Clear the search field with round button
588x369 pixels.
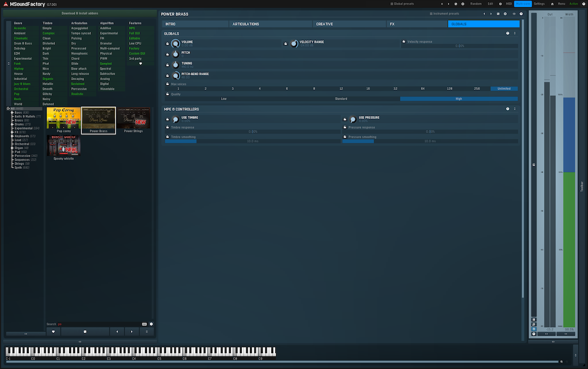(x=151, y=324)
